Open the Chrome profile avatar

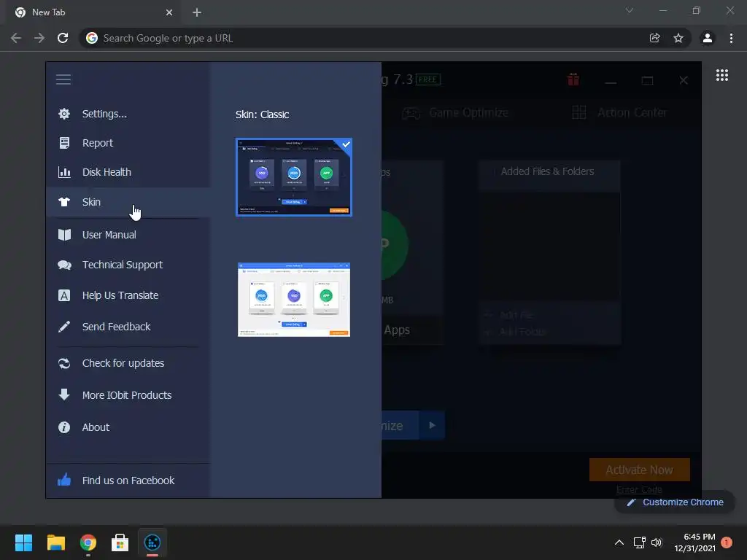708,38
